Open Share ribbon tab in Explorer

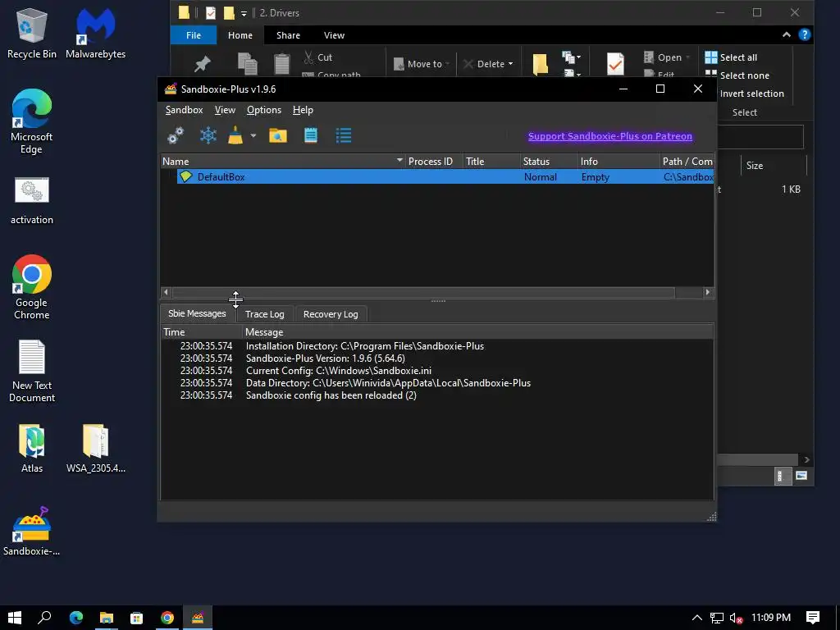[x=288, y=35]
